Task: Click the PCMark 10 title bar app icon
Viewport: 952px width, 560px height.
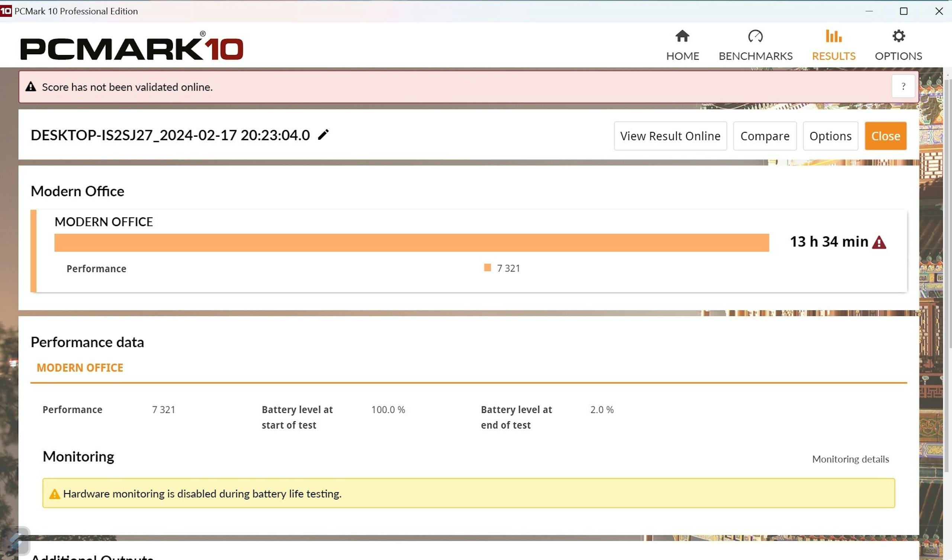Action: coord(6,11)
